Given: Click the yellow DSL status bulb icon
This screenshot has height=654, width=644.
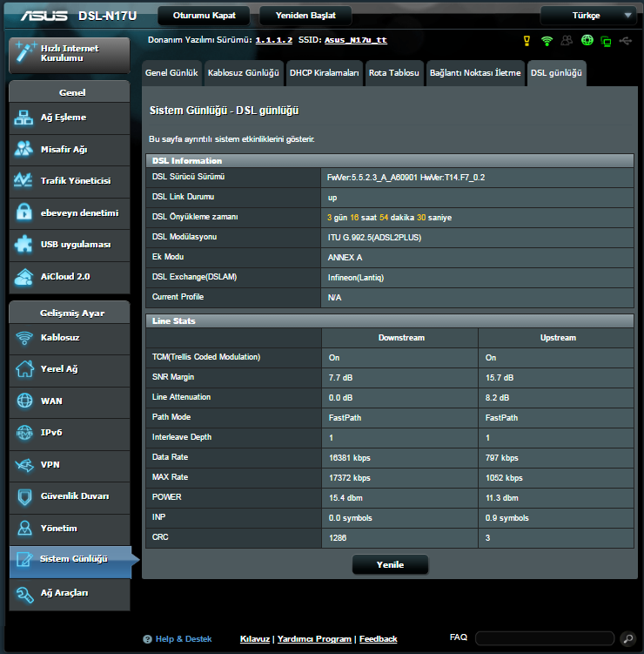Looking at the screenshot, I should [x=527, y=40].
